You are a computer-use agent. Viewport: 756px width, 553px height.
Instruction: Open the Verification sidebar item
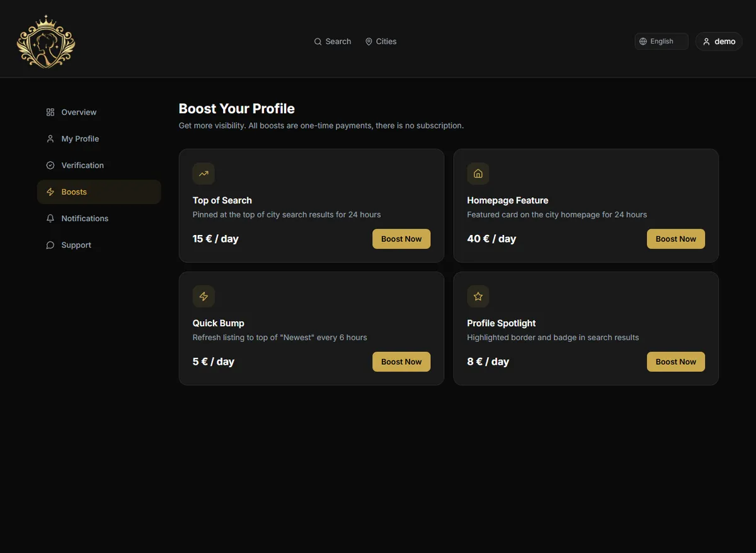pyautogui.click(x=99, y=165)
